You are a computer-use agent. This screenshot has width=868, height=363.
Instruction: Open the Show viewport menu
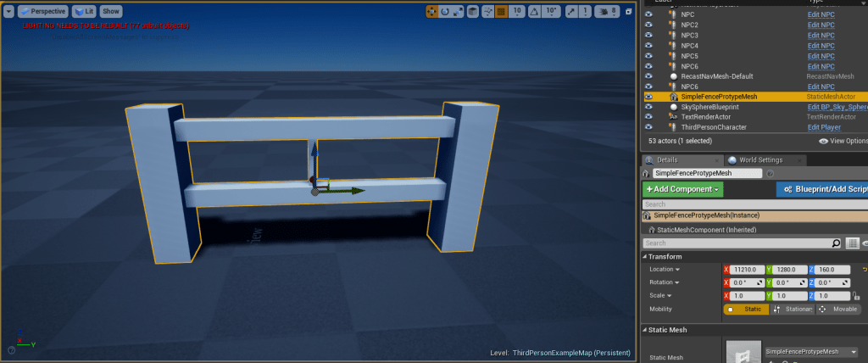[111, 12]
